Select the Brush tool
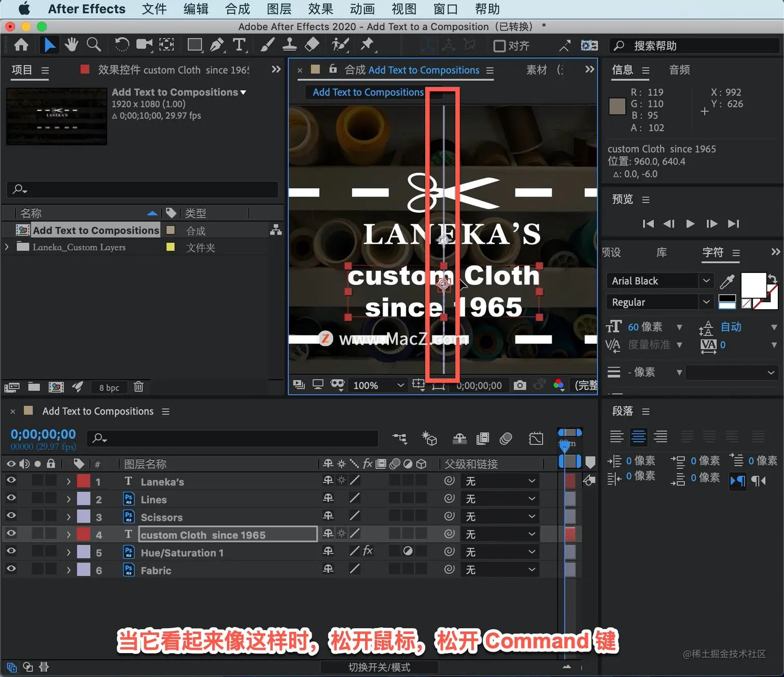Screen dimensions: 784x677 [x=267, y=45]
